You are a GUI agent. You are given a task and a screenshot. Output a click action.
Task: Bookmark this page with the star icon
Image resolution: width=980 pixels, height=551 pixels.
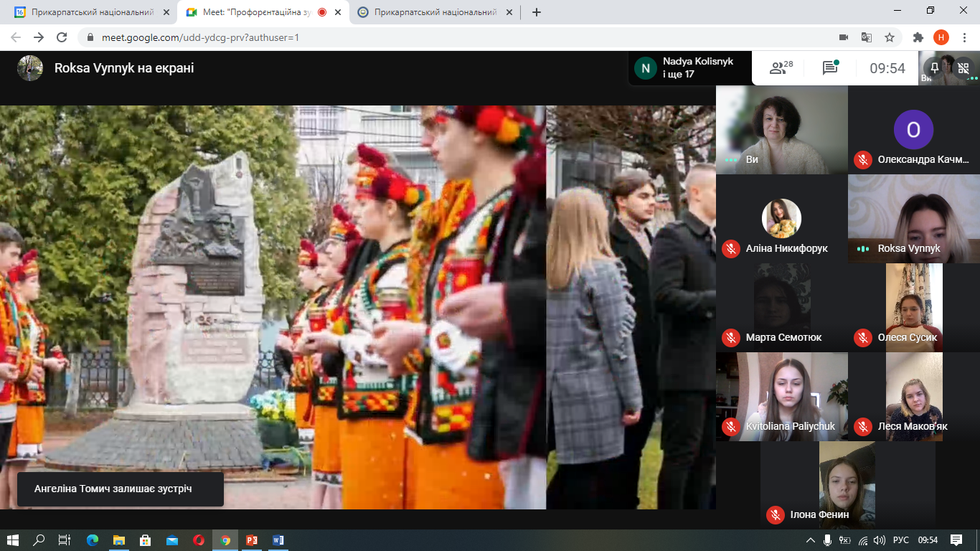pyautogui.click(x=890, y=37)
